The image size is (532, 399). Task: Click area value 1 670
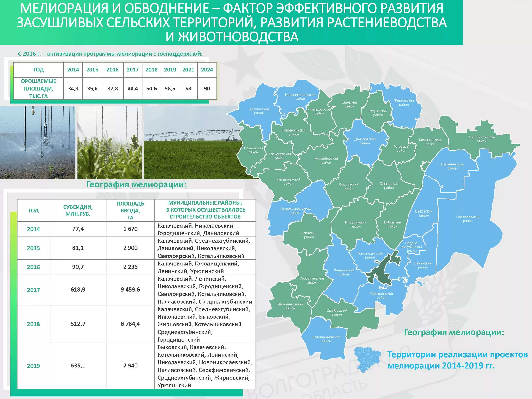pyautogui.click(x=130, y=229)
